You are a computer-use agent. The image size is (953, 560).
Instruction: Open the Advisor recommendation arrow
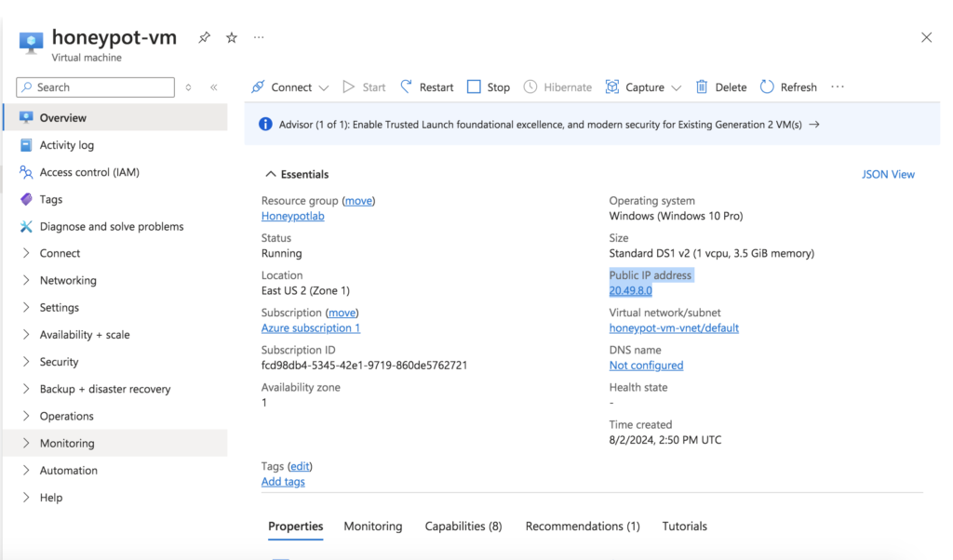814,125
